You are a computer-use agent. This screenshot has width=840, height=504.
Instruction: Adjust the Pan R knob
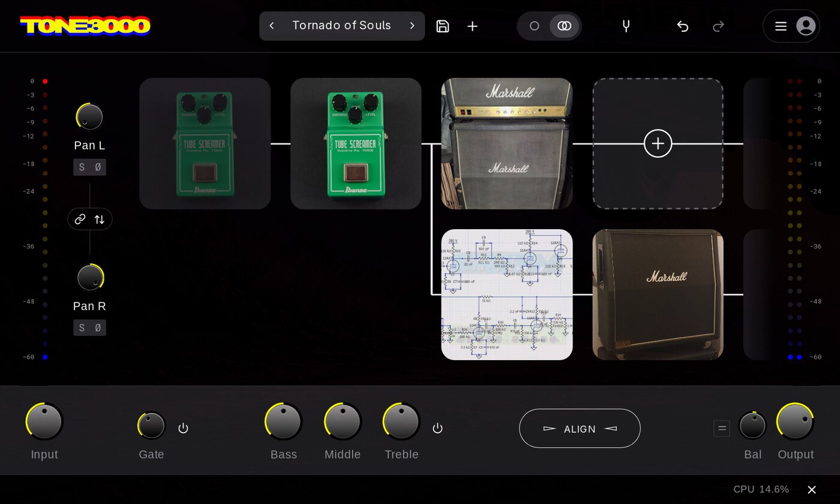[90, 278]
